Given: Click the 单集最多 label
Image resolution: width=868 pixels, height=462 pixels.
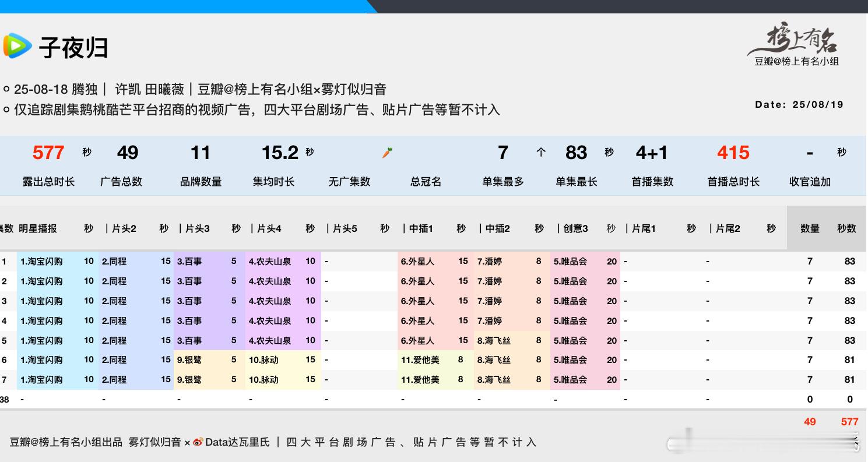Looking at the screenshot, I should (503, 182).
